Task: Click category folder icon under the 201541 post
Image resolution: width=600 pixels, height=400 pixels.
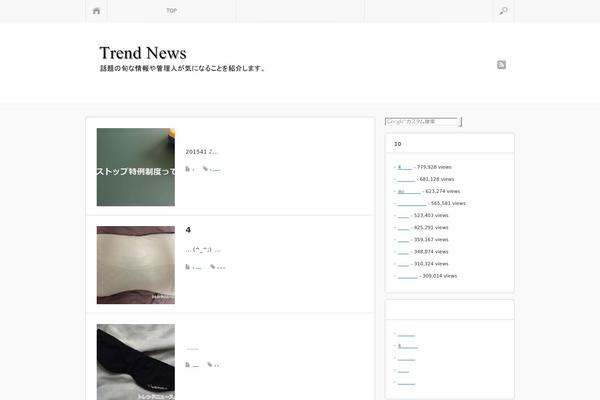Action: pos(188,169)
